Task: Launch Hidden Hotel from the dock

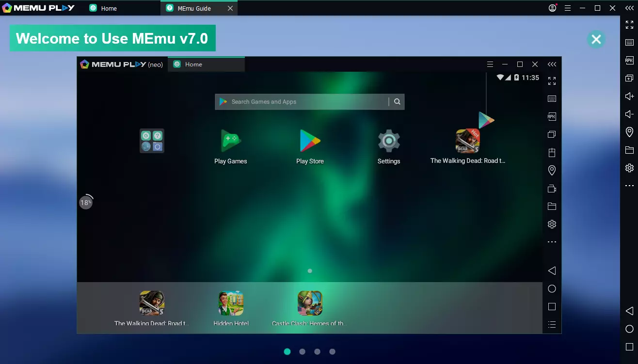Action: pyautogui.click(x=231, y=308)
